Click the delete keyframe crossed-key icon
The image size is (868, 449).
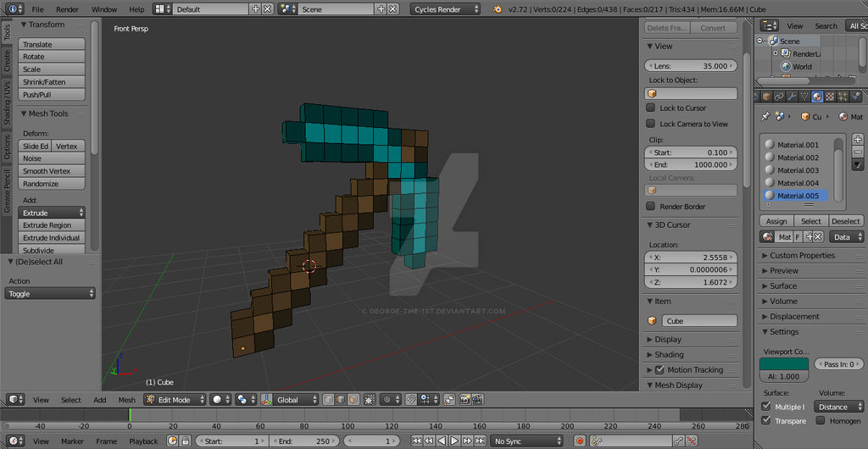tap(692, 441)
